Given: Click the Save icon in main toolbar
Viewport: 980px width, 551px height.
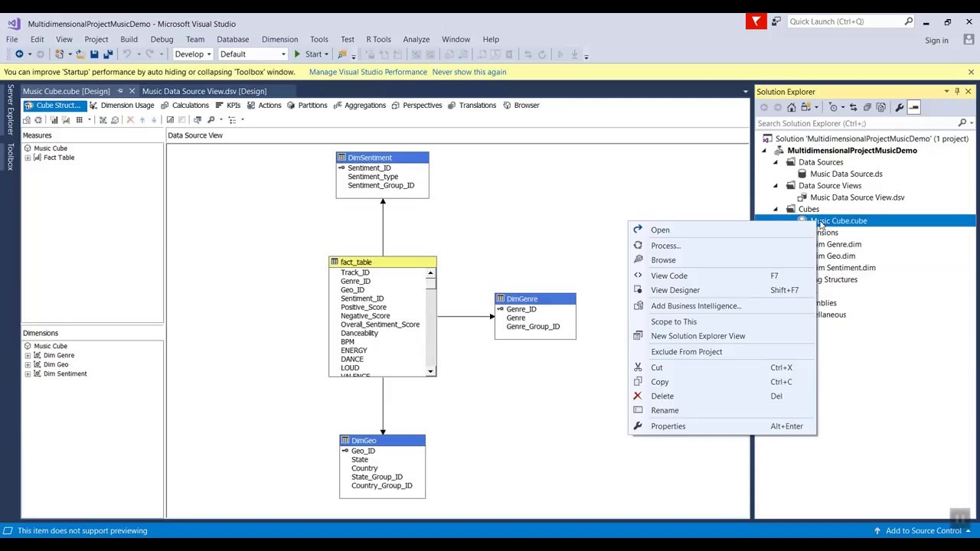Looking at the screenshot, I should coord(94,54).
